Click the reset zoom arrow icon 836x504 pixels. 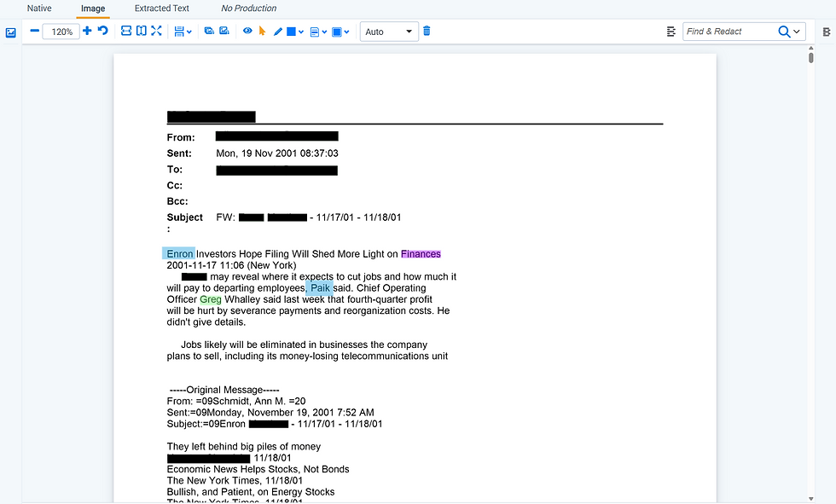coord(103,31)
